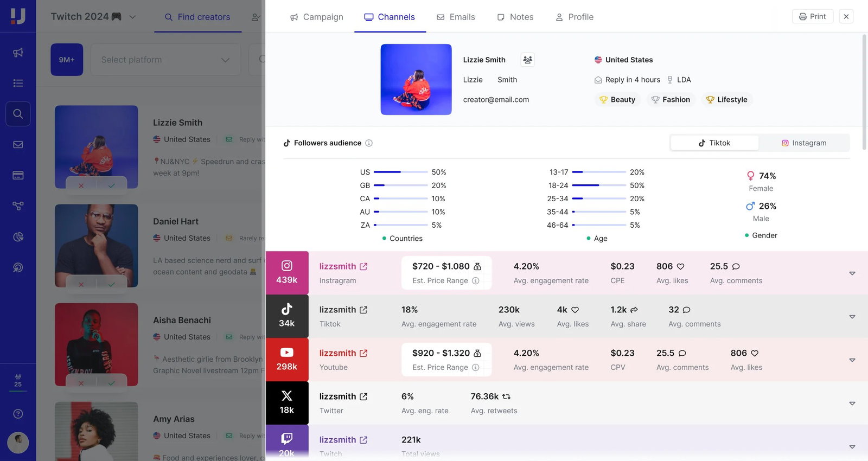Screen dimensions: 868x461
Task: Approve Daniel Hart with the checkmark button
Action: pos(111,284)
